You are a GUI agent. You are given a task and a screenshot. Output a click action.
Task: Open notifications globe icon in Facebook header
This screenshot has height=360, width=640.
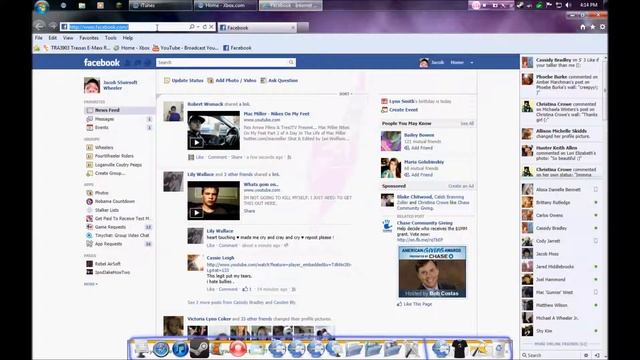click(x=147, y=62)
